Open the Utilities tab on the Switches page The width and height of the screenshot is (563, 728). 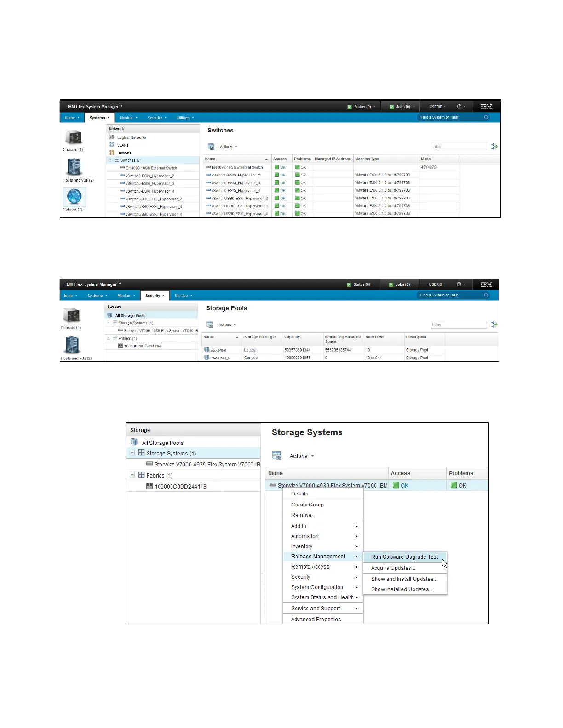tap(185, 118)
